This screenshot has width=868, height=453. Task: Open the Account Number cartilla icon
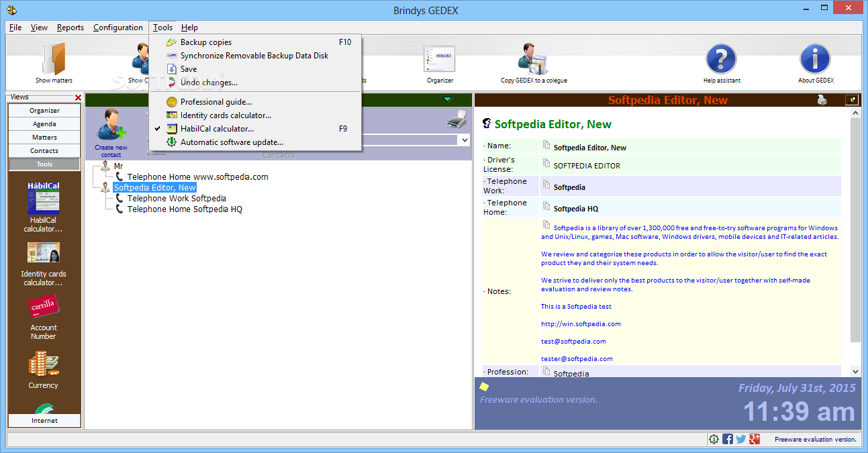tap(44, 307)
